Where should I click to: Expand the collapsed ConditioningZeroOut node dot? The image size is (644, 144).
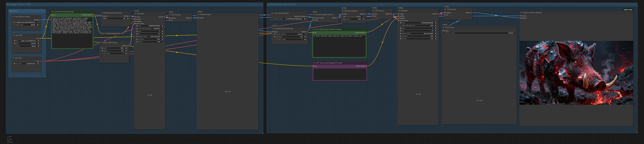[x=104, y=33]
